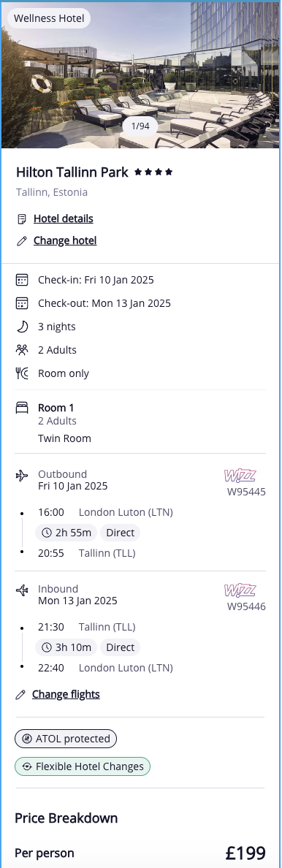Viewport: 282px width, 868px height.
Task: Open the Hotel details link
Action: (x=63, y=218)
